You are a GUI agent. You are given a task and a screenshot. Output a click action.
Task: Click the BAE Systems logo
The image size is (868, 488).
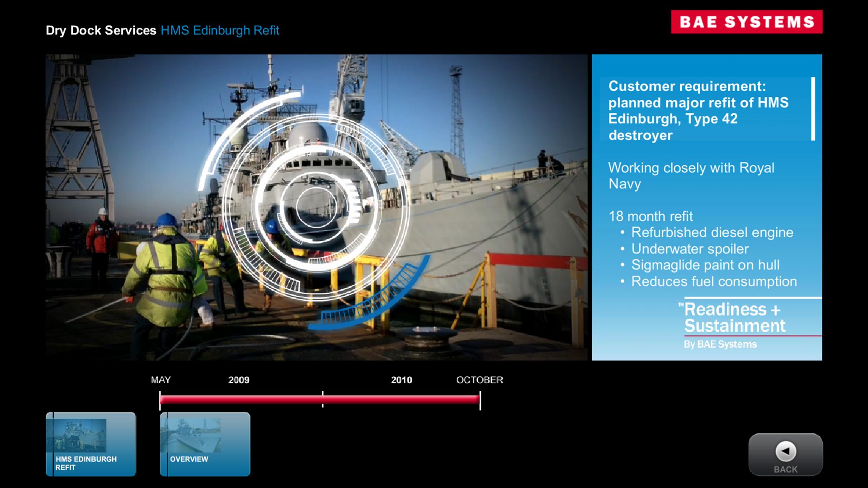pyautogui.click(x=746, y=22)
